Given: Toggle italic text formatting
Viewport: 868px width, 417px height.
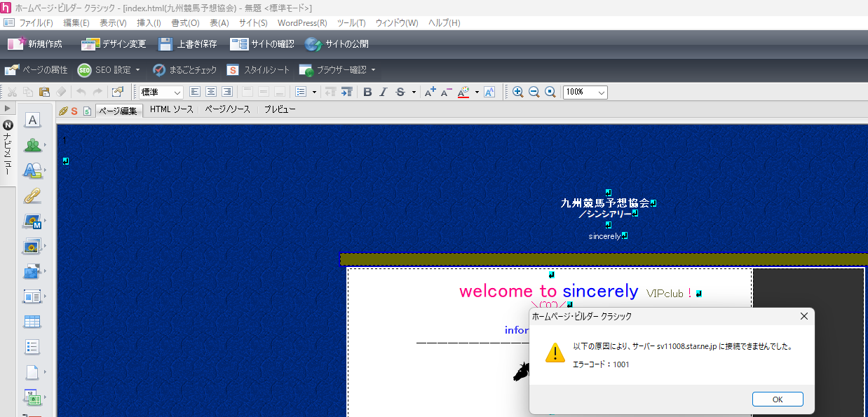Looking at the screenshot, I should tap(383, 92).
